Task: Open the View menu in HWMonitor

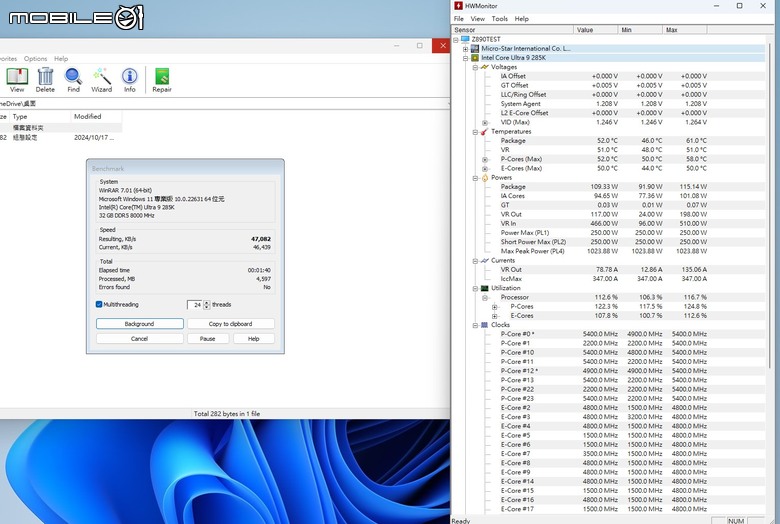Action: point(478,18)
